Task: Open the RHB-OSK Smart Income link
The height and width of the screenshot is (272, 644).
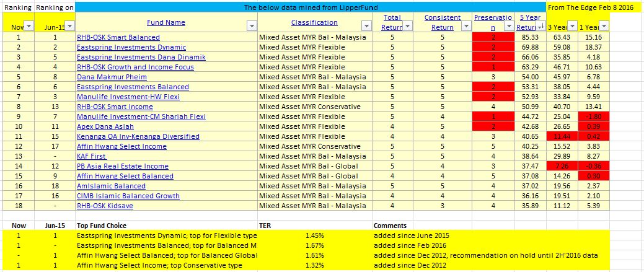Action: (115, 107)
